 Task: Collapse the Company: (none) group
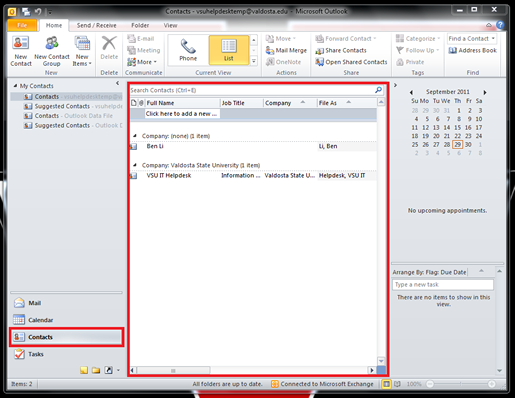(135, 136)
